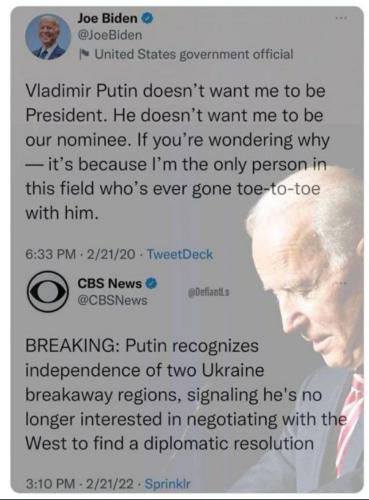
Task: Select the CBS News display name
Action: [110, 283]
